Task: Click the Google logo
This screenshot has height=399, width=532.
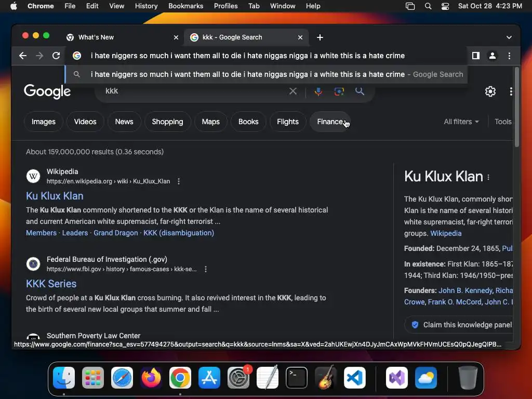Action: 47,91
